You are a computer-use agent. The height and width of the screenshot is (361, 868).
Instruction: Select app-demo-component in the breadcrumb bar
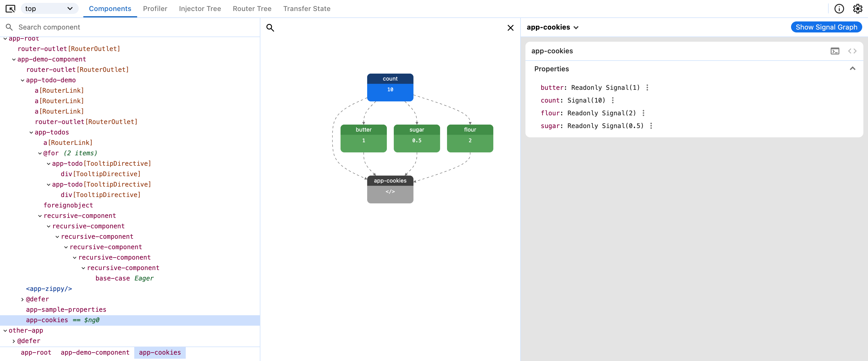(95, 353)
